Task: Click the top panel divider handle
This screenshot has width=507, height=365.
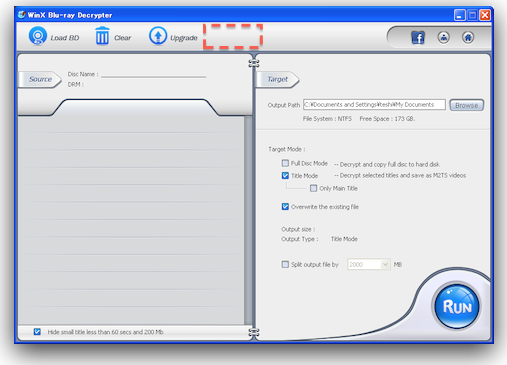Action: tap(254, 63)
